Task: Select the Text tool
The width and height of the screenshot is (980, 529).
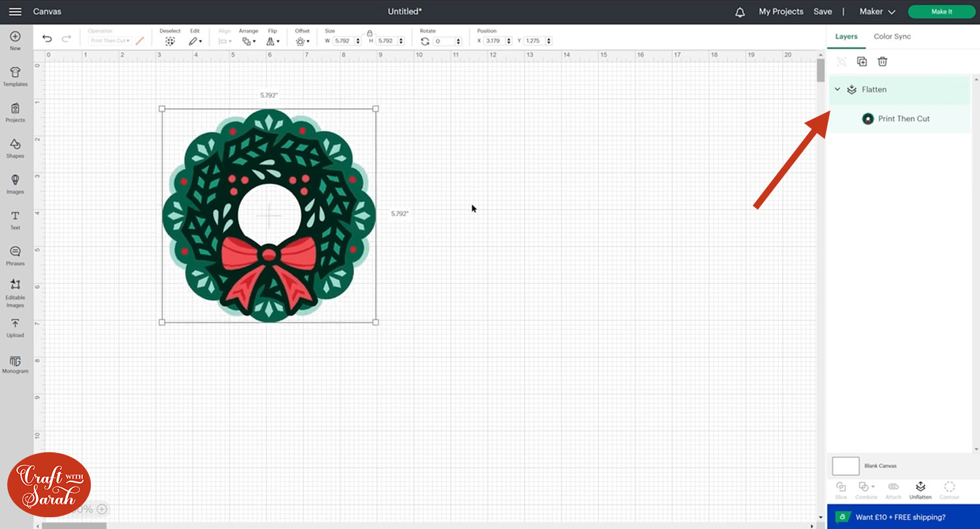Action: point(15,219)
